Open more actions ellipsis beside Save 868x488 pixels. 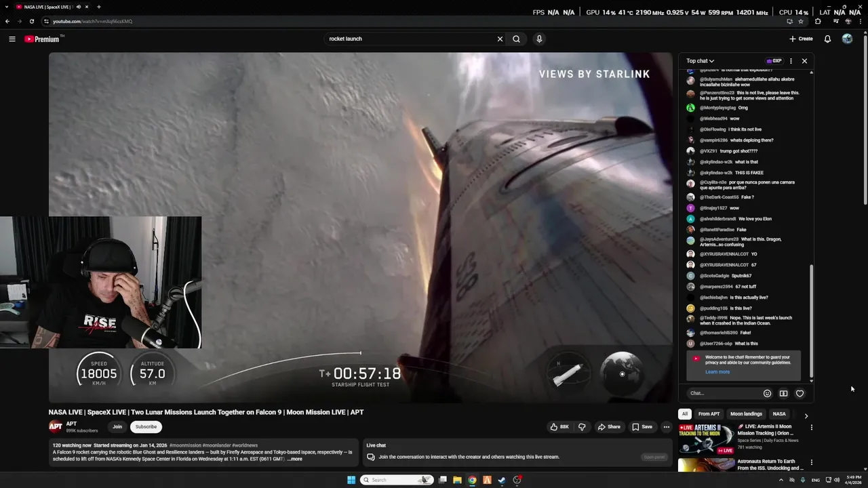click(x=666, y=427)
